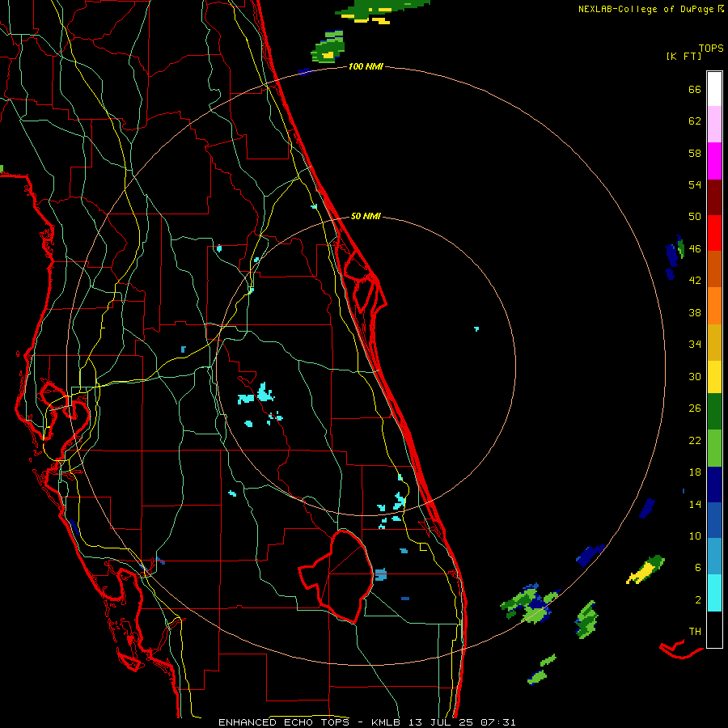This screenshot has width=728, height=728.
Task: Click the KMLB station identifier
Action: 387,722
